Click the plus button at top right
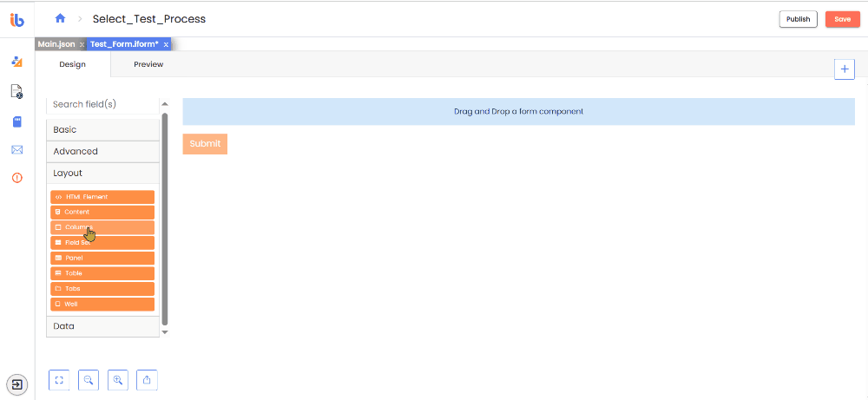This screenshot has width=868, height=400. coord(845,69)
